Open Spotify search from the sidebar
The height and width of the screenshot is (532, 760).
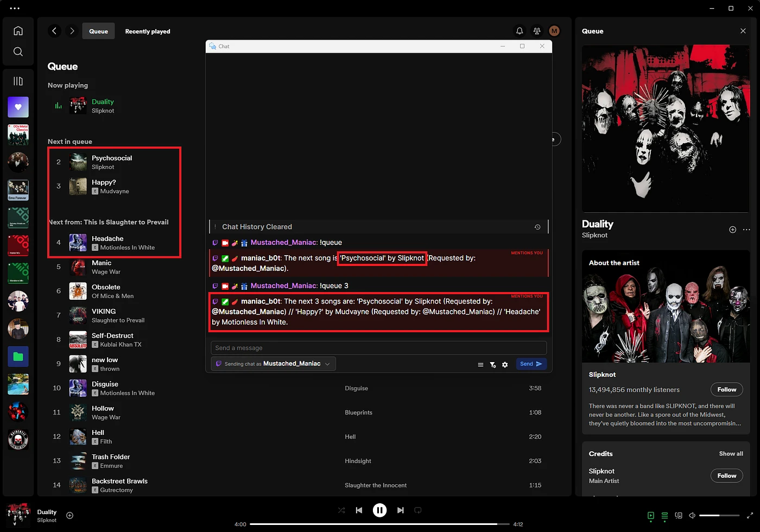pyautogui.click(x=18, y=52)
